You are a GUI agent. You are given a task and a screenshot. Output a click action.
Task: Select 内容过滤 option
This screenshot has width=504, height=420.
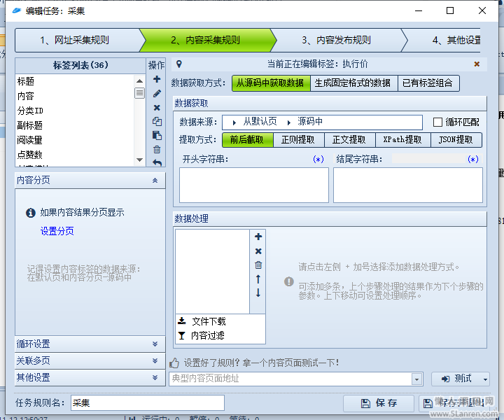220,335
